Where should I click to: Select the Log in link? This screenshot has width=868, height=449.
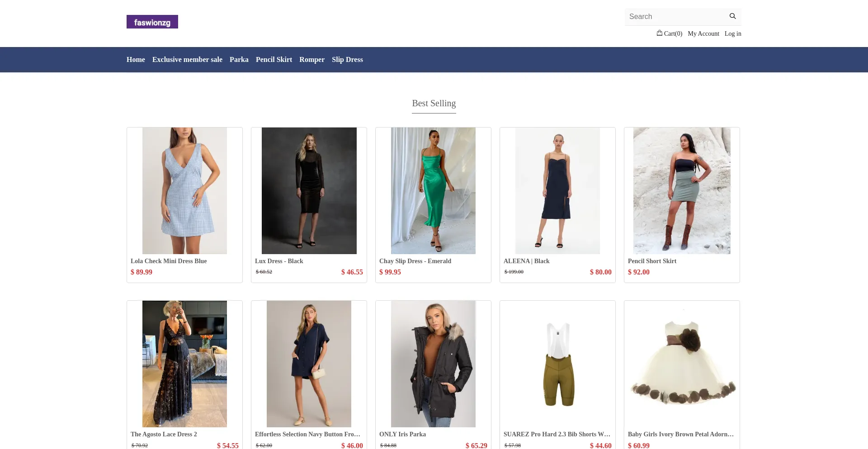tap(732, 33)
